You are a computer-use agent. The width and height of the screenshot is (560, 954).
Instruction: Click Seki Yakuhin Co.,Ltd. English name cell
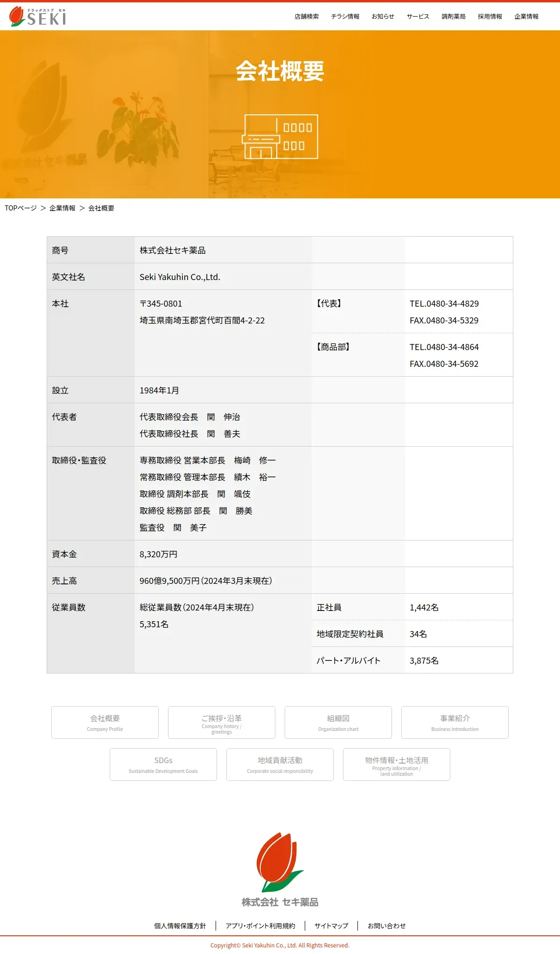(180, 277)
